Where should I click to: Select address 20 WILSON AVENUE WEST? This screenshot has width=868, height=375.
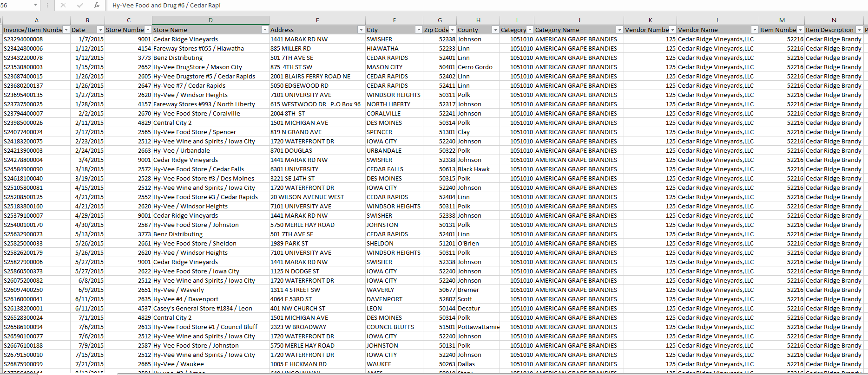[x=317, y=197]
